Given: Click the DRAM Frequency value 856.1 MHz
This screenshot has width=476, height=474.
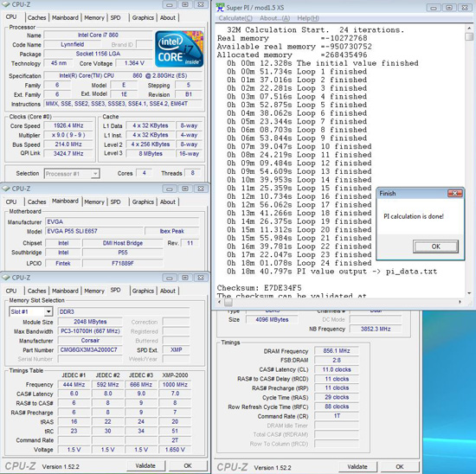Looking at the screenshot, I should [x=337, y=351].
